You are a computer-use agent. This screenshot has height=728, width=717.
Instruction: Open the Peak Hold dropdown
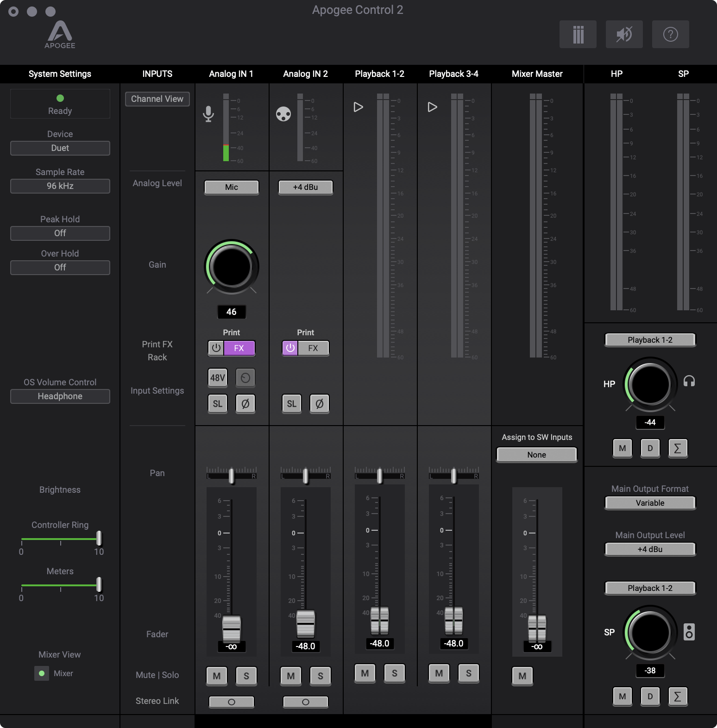pos(60,233)
